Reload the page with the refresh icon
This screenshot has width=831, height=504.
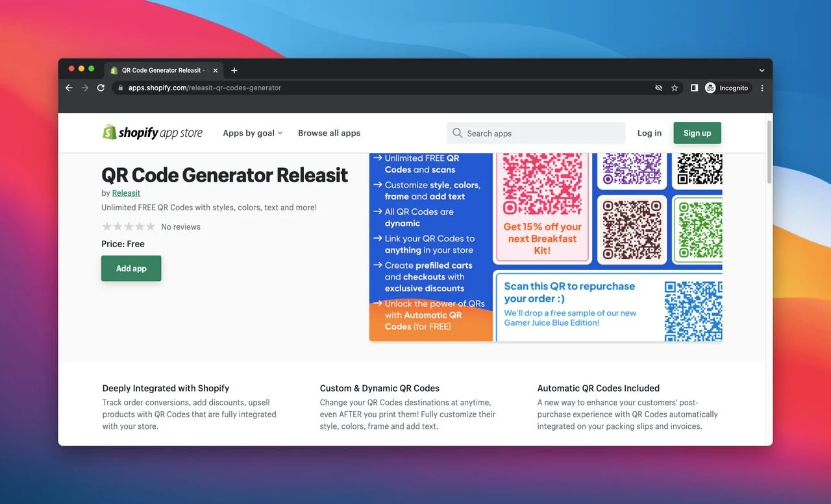click(x=101, y=88)
